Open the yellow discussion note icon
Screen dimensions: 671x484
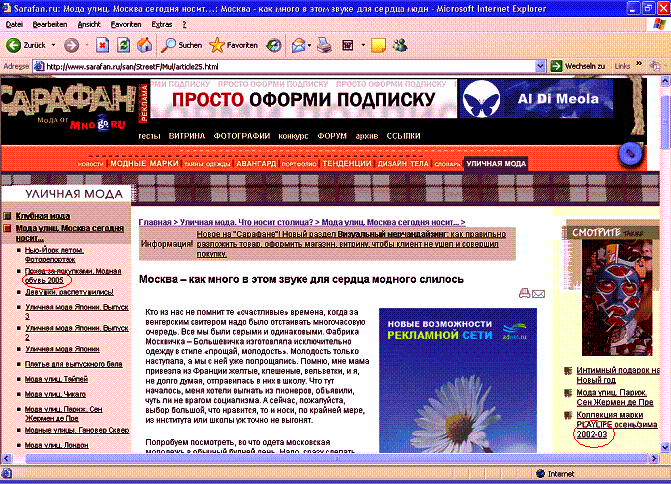[x=378, y=45]
